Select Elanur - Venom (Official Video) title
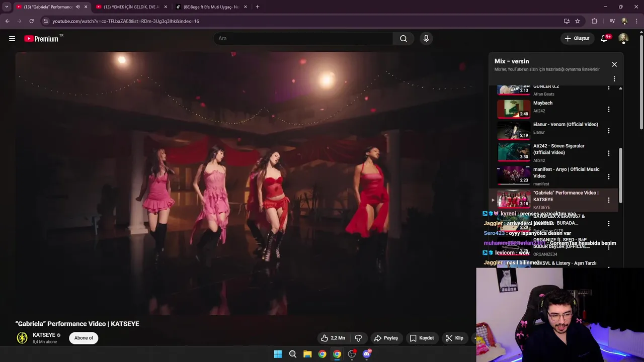The width and height of the screenshot is (644, 362). [x=566, y=124]
